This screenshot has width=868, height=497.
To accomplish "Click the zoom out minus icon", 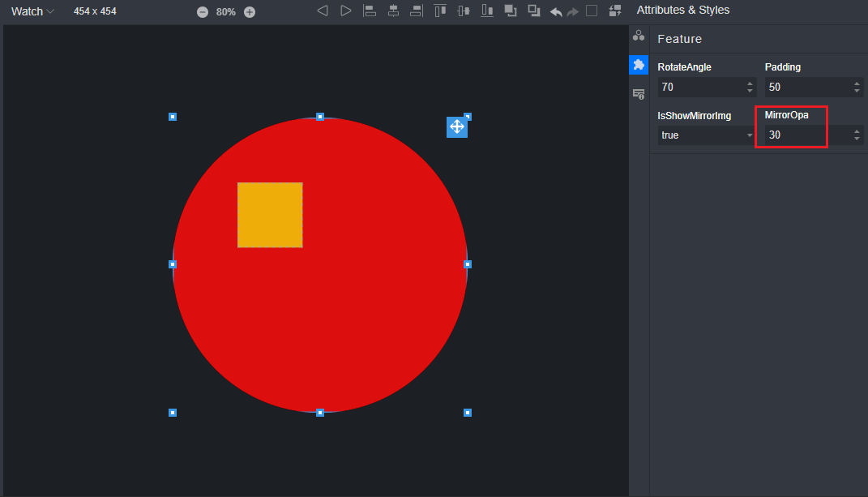I will coord(203,12).
